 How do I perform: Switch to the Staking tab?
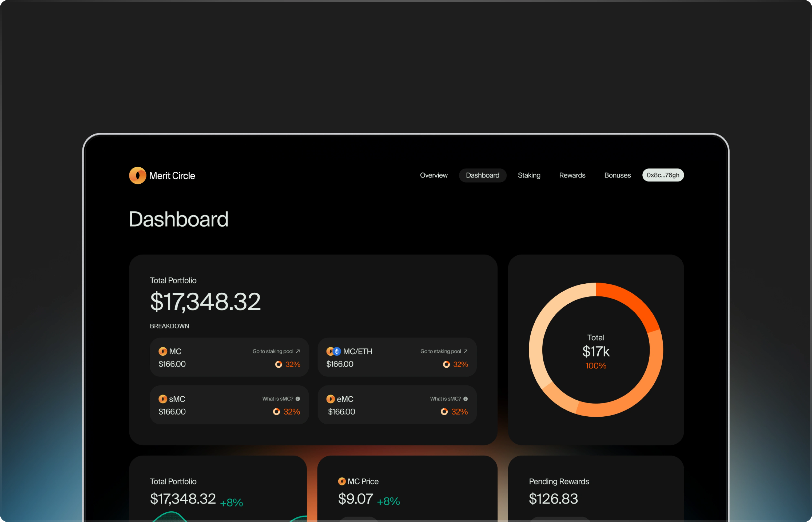click(x=529, y=175)
